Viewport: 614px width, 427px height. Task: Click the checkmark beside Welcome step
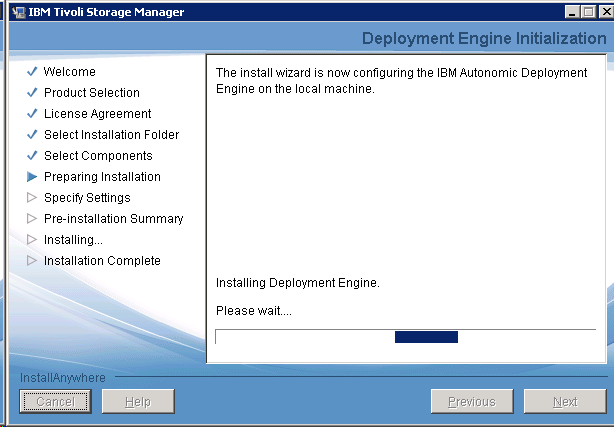click(32, 72)
